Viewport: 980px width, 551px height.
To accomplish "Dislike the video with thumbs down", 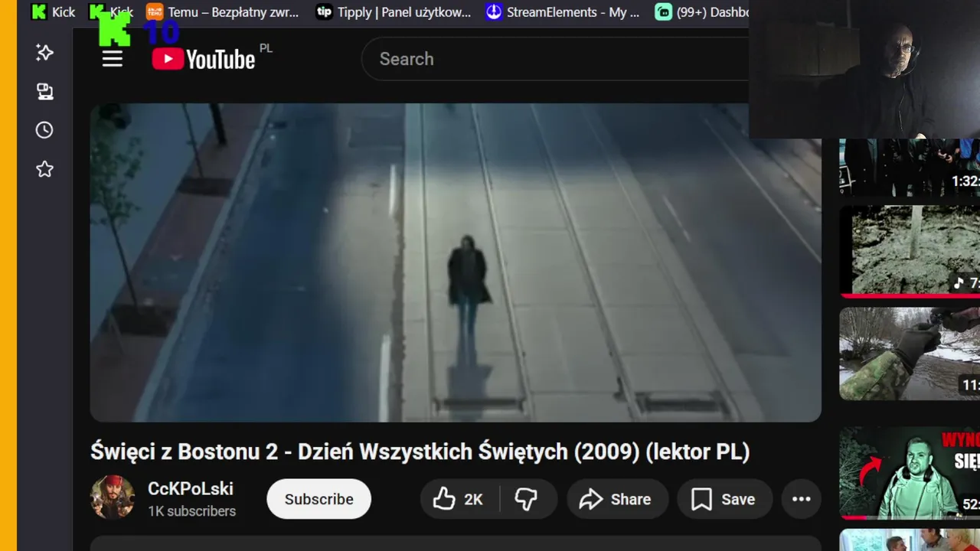I will click(x=527, y=499).
